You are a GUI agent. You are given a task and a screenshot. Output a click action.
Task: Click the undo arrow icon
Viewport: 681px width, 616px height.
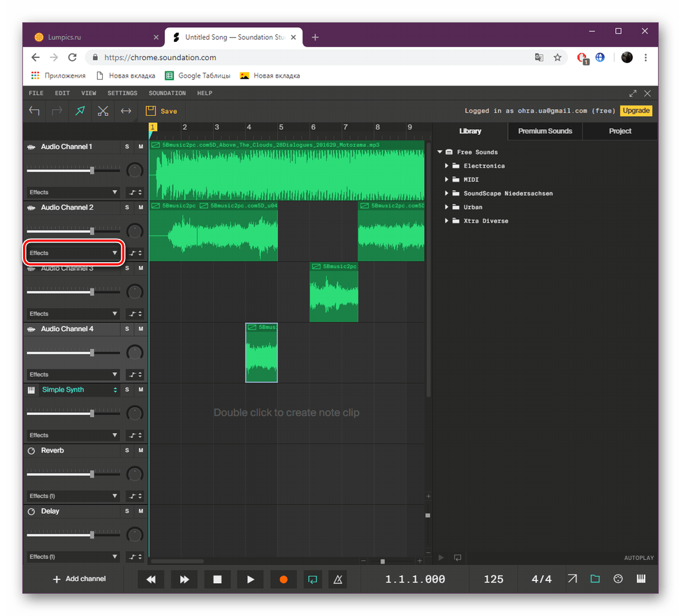[34, 110]
